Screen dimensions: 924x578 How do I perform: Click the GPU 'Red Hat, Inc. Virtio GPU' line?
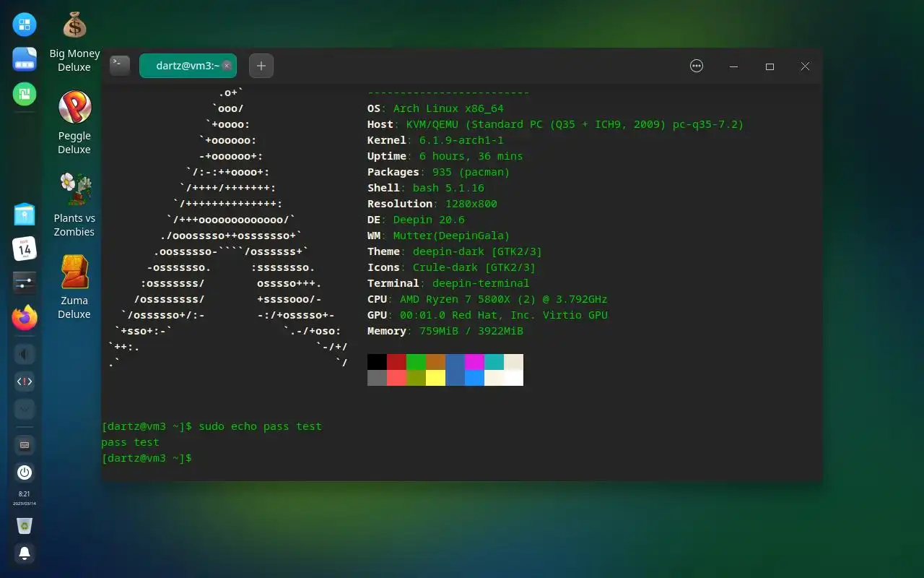click(487, 315)
